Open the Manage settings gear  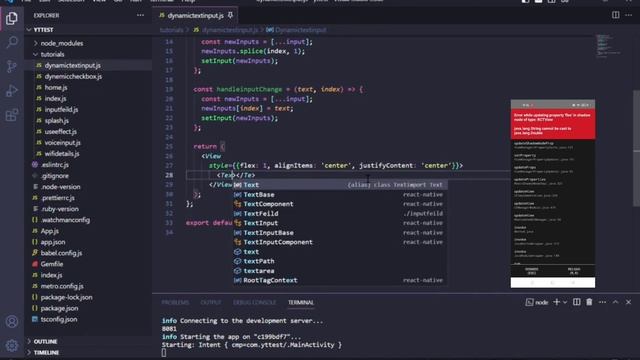tap(12, 345)
